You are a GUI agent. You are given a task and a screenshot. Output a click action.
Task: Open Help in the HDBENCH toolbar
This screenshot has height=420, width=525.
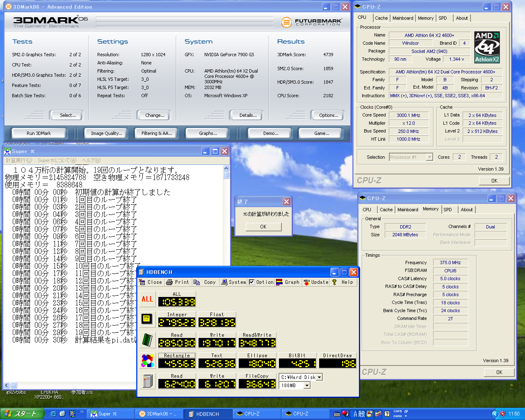[343, 282]
